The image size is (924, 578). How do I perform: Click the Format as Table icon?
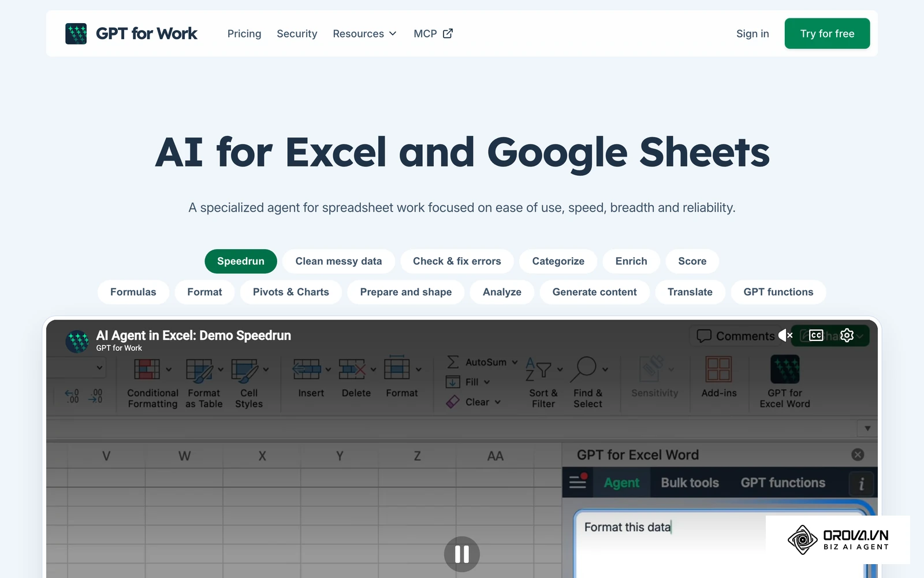point(199,370)
